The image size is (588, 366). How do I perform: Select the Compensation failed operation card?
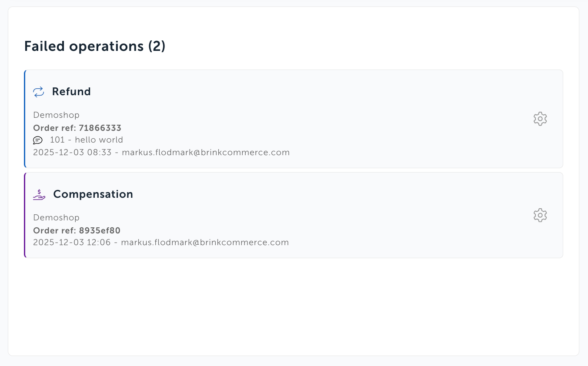(x=294, y=215)
